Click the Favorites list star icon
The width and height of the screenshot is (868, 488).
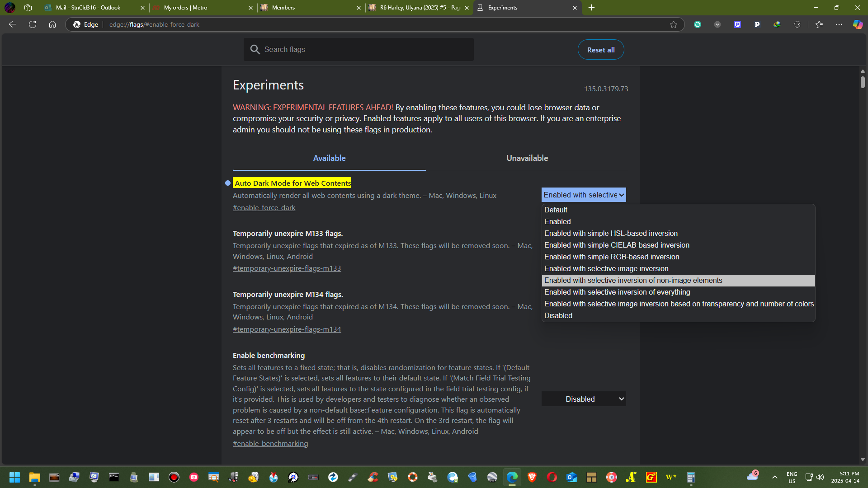819,24
